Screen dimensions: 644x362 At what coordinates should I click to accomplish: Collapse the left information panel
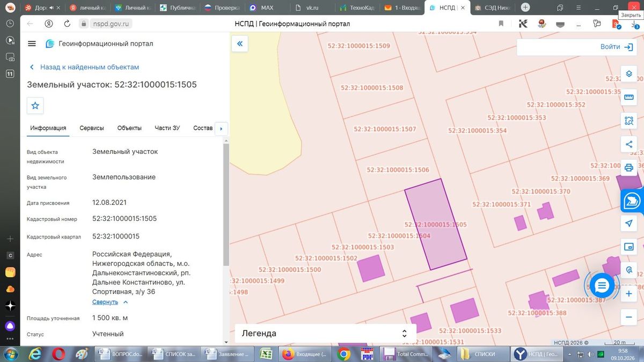click(239, 44)
